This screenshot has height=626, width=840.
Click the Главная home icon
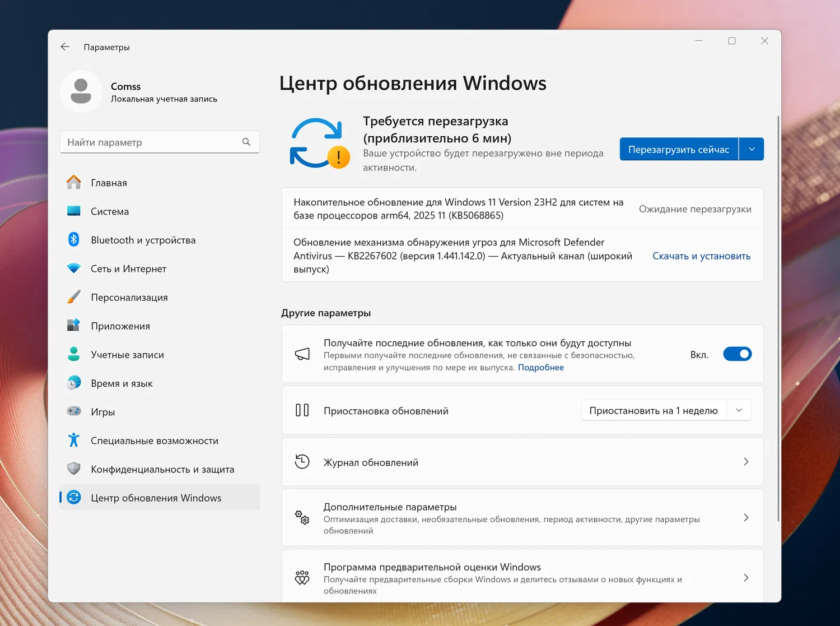[x=74, y=182]
